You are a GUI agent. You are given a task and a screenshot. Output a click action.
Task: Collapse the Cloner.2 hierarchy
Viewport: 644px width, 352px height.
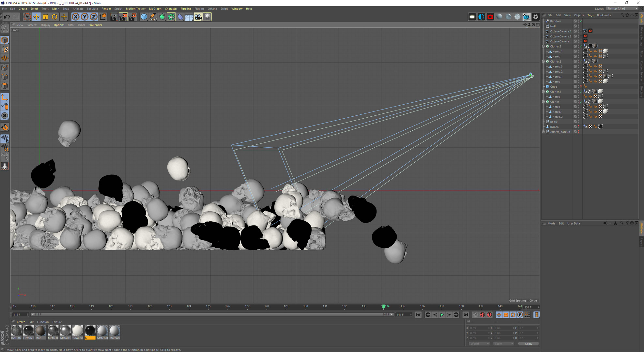click(x=544, y=61)
